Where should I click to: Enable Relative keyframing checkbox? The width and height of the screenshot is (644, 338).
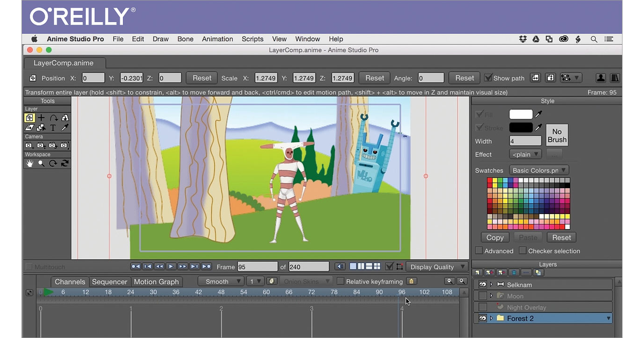point(340,281)
